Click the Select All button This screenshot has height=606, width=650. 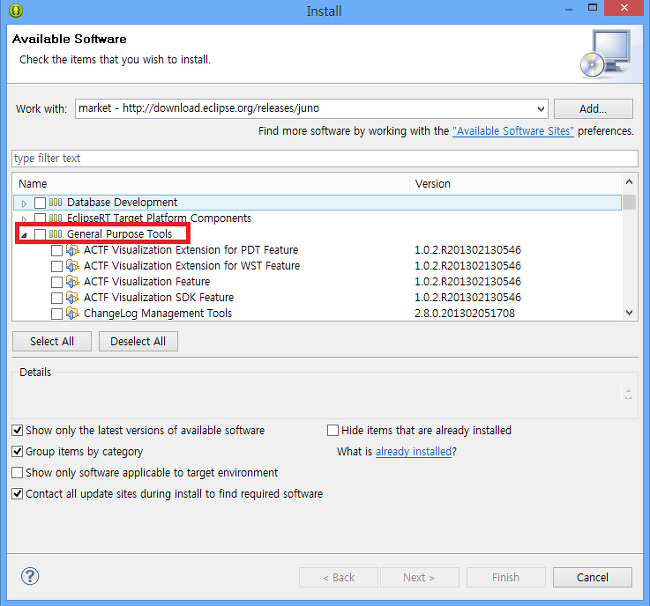52,341
